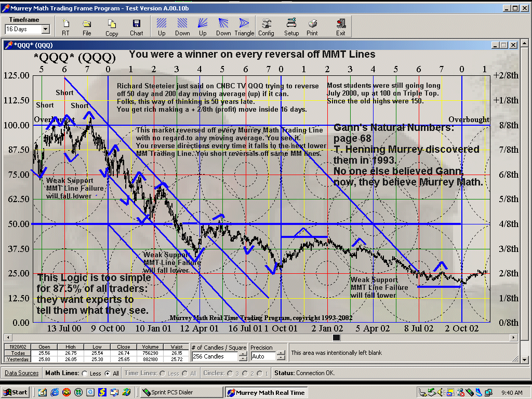Click the Print toolbar icon
Image resolution: width=532 pixels, height=399 pixels.
(312, 26)
